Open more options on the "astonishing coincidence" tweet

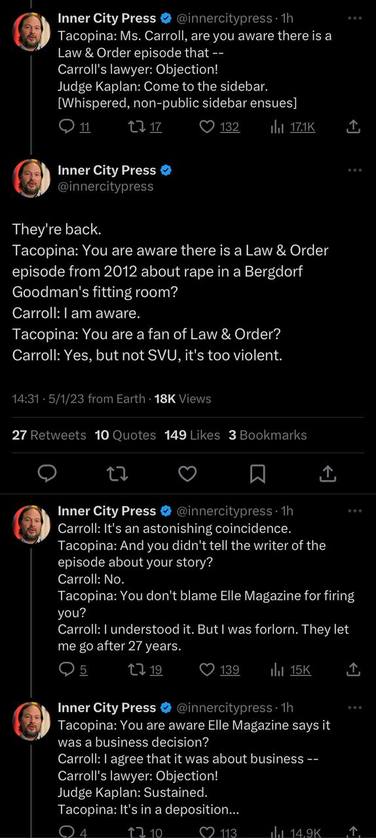pyautogui.click(x=355, y=510)
